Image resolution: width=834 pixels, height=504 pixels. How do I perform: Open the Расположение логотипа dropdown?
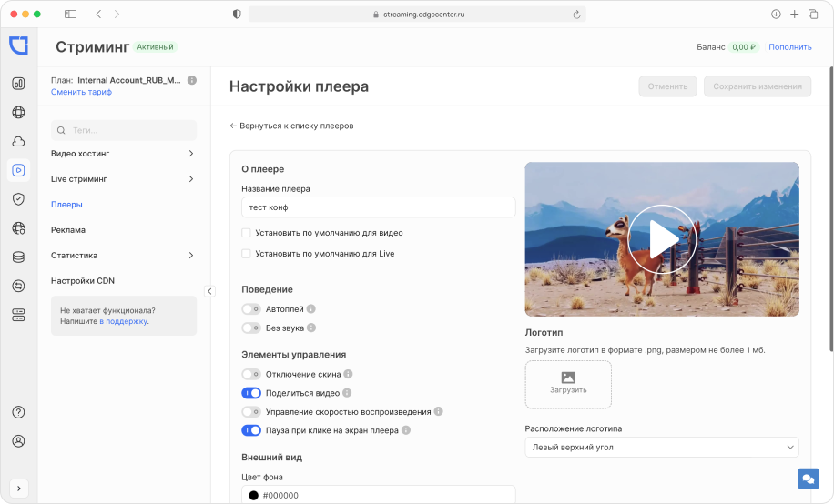pos(661,447)
